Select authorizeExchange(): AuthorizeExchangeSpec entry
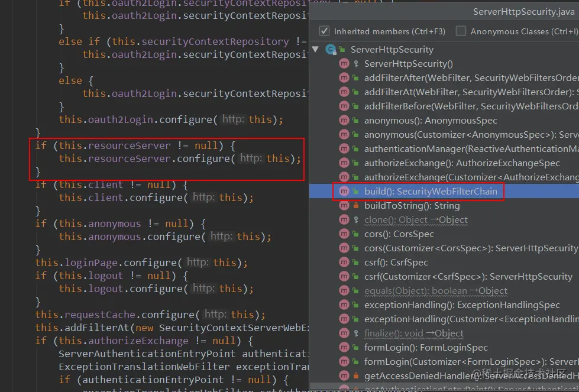579x392 pixels. pyautogui.click(x=462, y=163)
